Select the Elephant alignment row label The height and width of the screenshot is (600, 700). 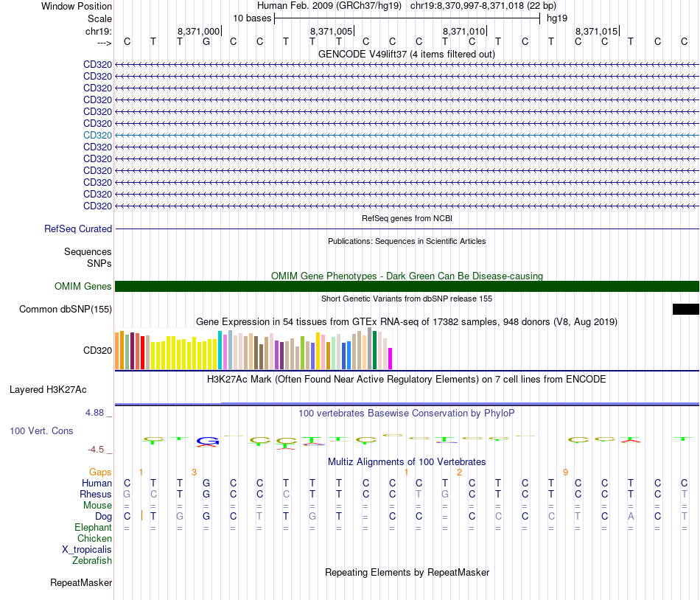93,527
